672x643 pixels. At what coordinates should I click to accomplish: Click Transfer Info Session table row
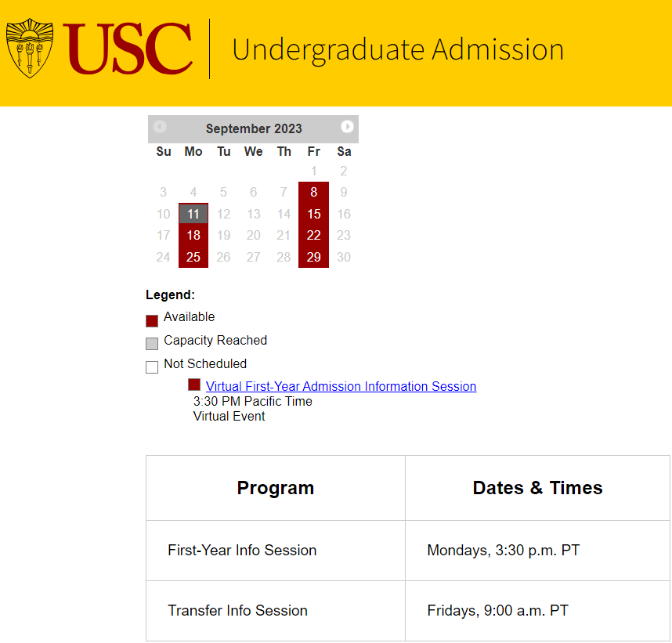pos(408,611)
